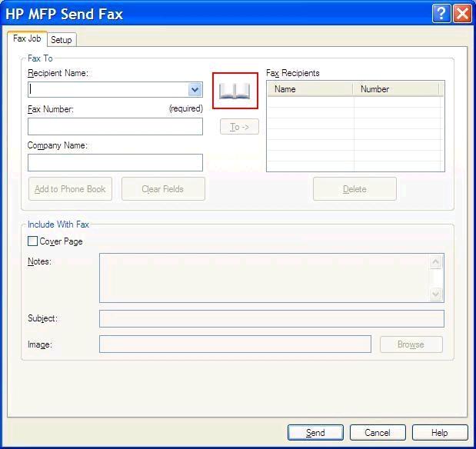
Task: Click Add to Phone Book button
Action: (70, 189)
